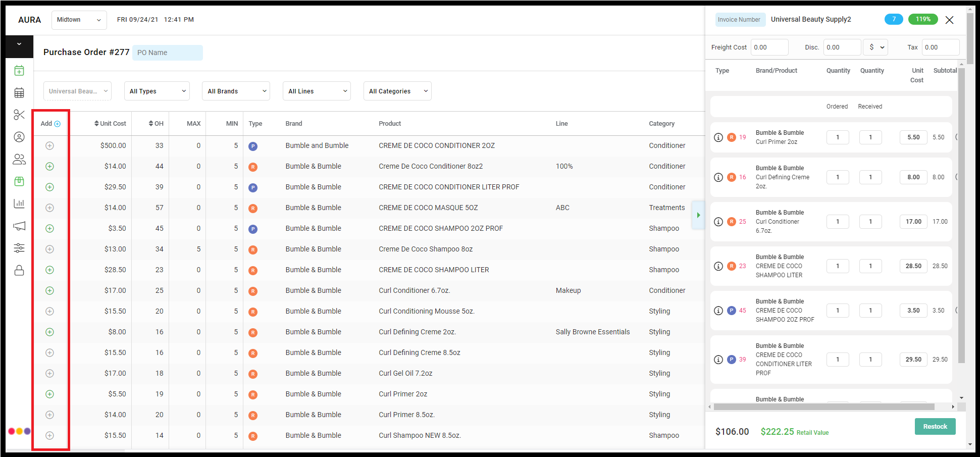Show info for CREME DE COCO CONDITIONER LITER PROF line
This screenshot has height=457, width=980.
pyautogui.click(x=718, y=360)
